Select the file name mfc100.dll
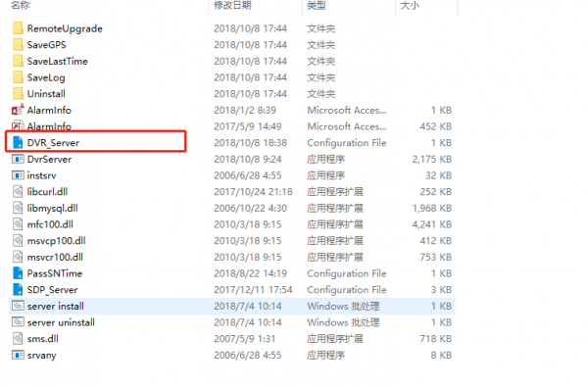 50,224
